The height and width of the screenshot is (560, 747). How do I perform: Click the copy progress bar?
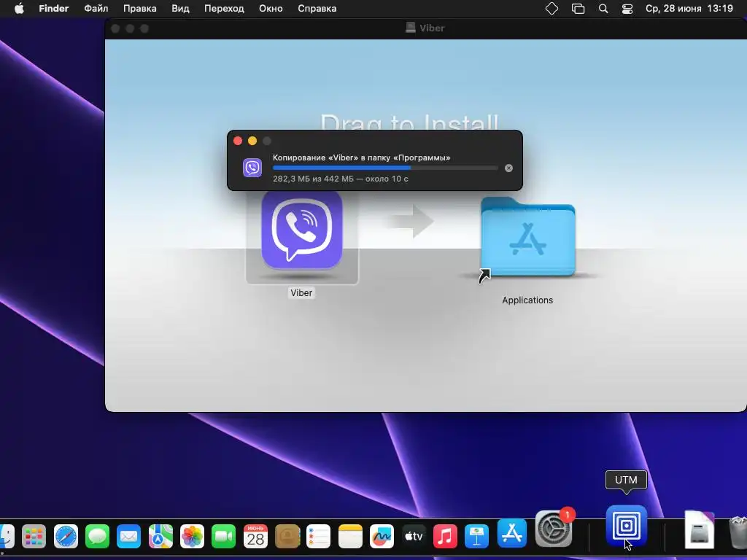pos(385,168)
